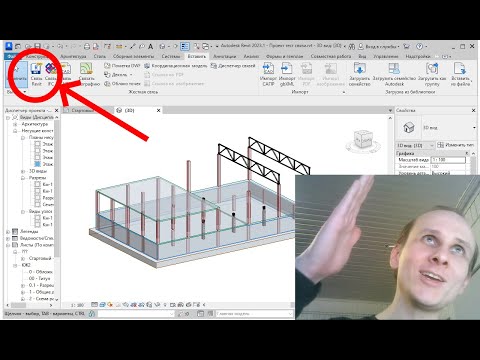Image resolution: width=480 pixels, height=360 pixels.
Task: Close the {3D} view tab
Action: click(159, 110)
